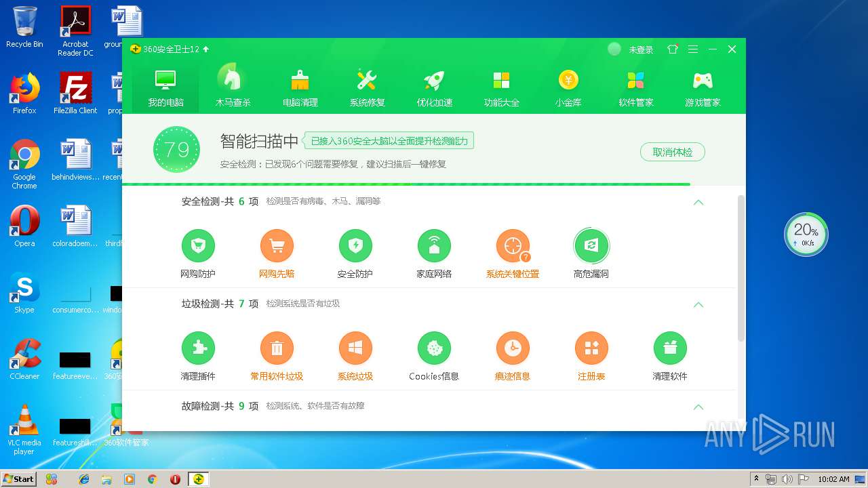Open the skin (shirt) icon in title bar

[x=673, y=49]
